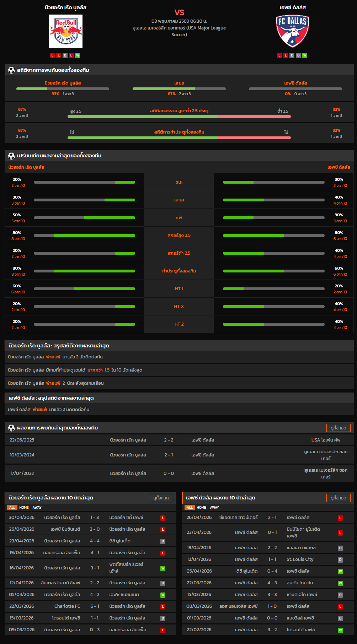
Task: Click L result badge on 23/04/2026 FC Dallas row
Action: click(340, 533)
